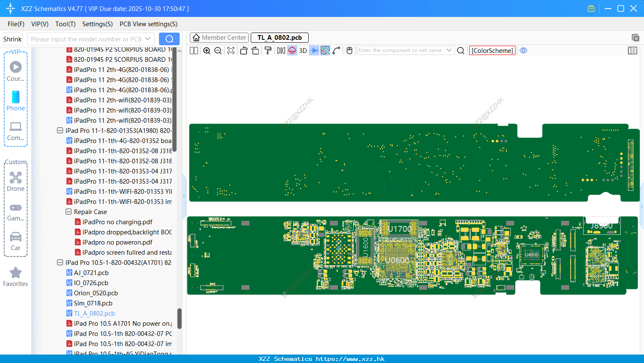Select the Phone sidebar category
The image size is (644, 363).
[16, 101]
